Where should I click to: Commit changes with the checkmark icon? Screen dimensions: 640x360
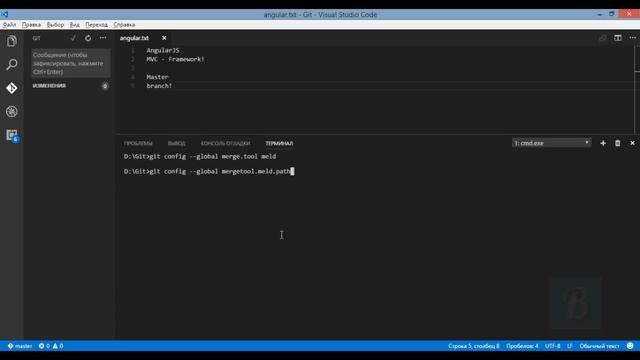click(x=73, y=38)
